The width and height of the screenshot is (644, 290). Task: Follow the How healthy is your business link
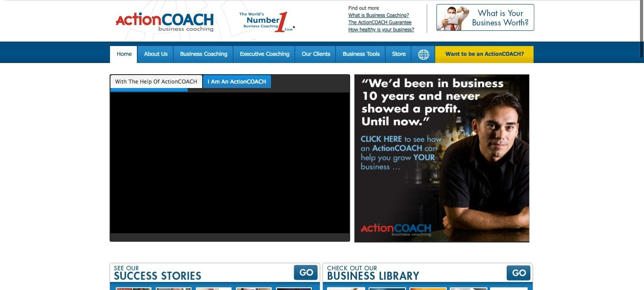pos(381,29)
